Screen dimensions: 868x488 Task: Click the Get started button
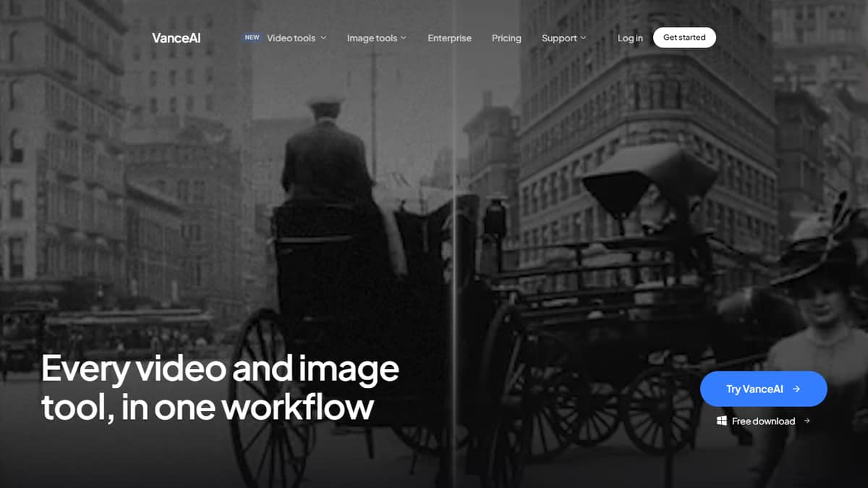click(684, 38)
